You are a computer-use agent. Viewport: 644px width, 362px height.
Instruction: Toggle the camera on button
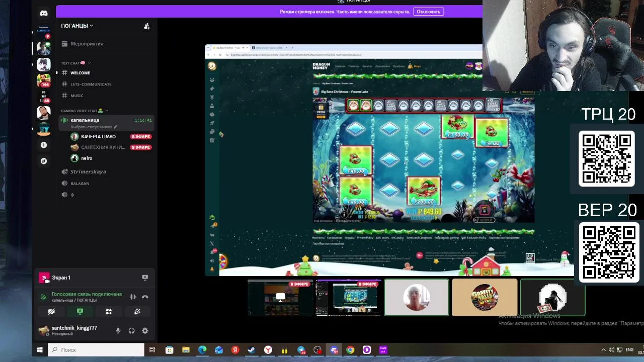(x=51, y=312)
